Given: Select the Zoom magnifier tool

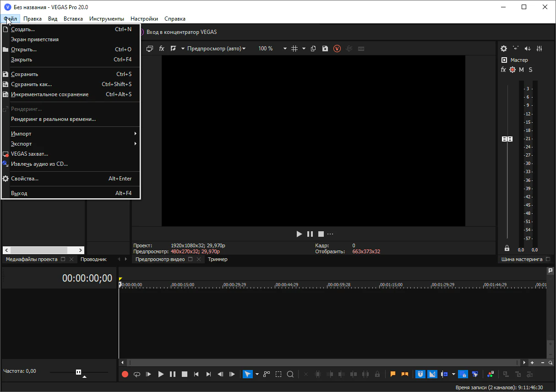Looking at the screenshot, I should point(290,374).
